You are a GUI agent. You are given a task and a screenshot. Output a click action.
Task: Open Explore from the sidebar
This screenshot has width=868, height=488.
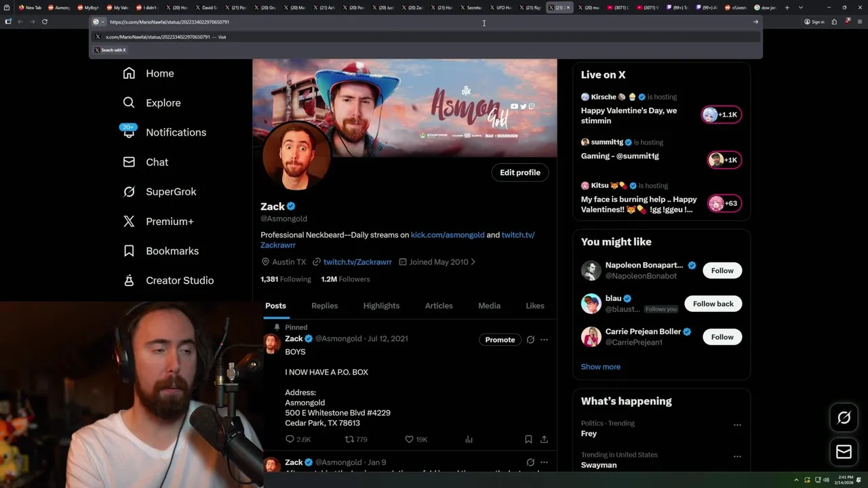[152, 103]
